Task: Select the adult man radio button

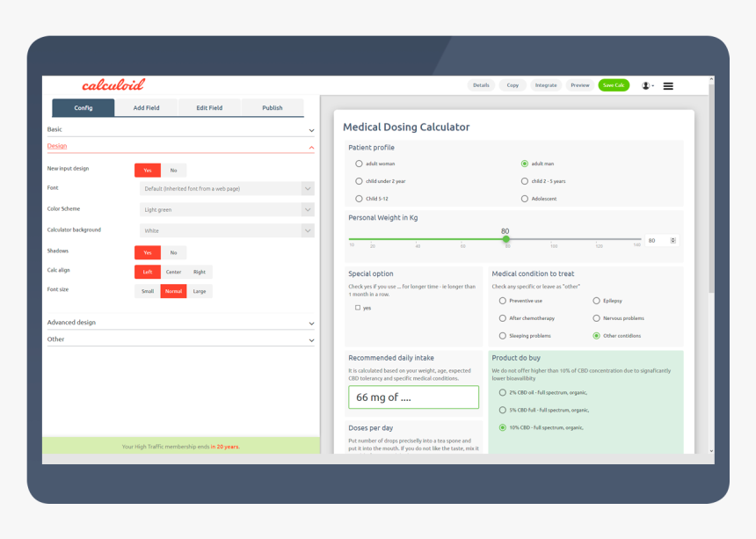Action: (x=525, y=164)
